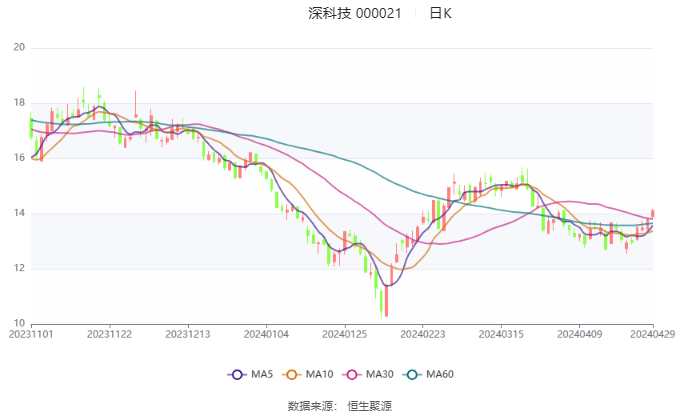Click y-axis value 10

pos(19,323)
